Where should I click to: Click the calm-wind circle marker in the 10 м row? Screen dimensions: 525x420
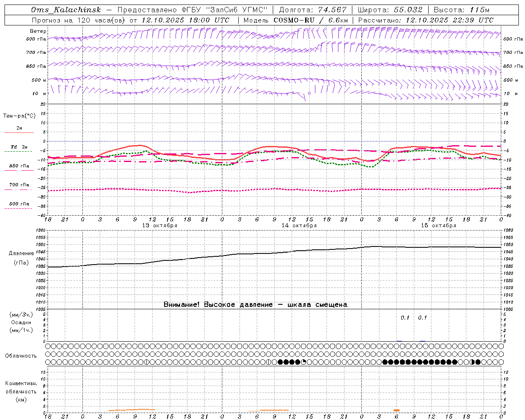[x=309, y=94]
